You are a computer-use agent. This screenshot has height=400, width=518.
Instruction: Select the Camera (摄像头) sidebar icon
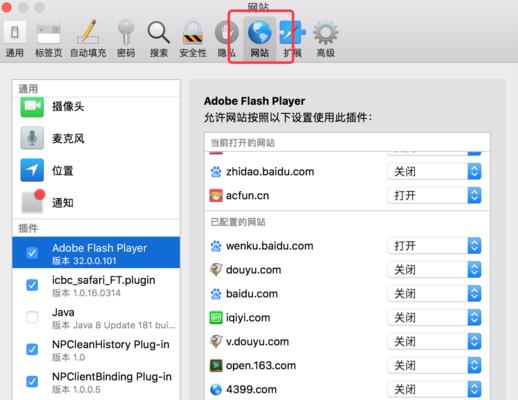32,106
